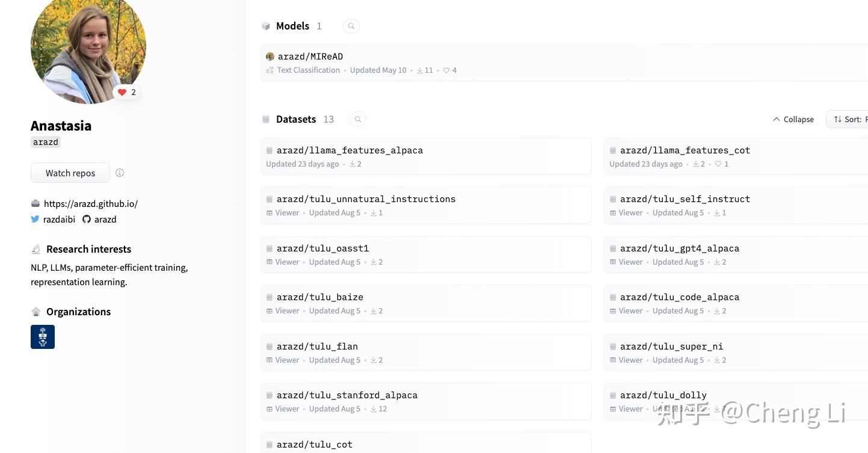Click the GitHub icon next to arazd

coord(87,220)
